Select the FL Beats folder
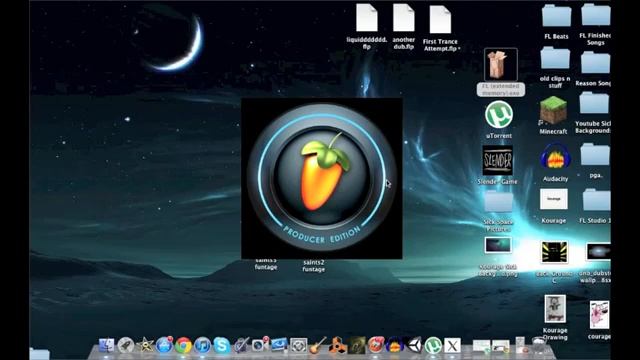Image resolution: width=640 pixels, height=360 pixels. (x=556, y=16)
